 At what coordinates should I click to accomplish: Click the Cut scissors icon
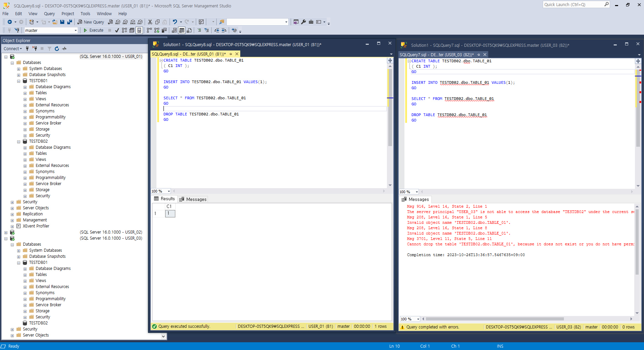[x=150, y=22]
